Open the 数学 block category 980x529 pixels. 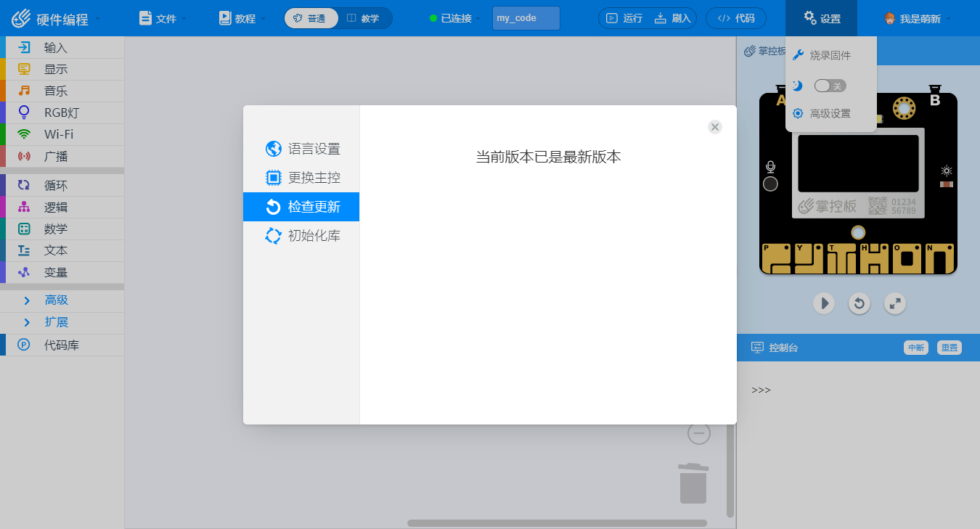pos(62,229)
